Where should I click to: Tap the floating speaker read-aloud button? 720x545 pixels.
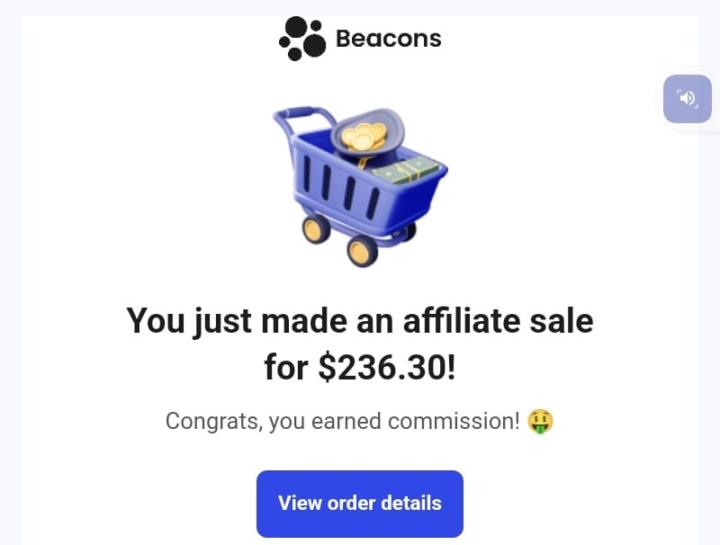pyautogui.click(x=687, y=98)
